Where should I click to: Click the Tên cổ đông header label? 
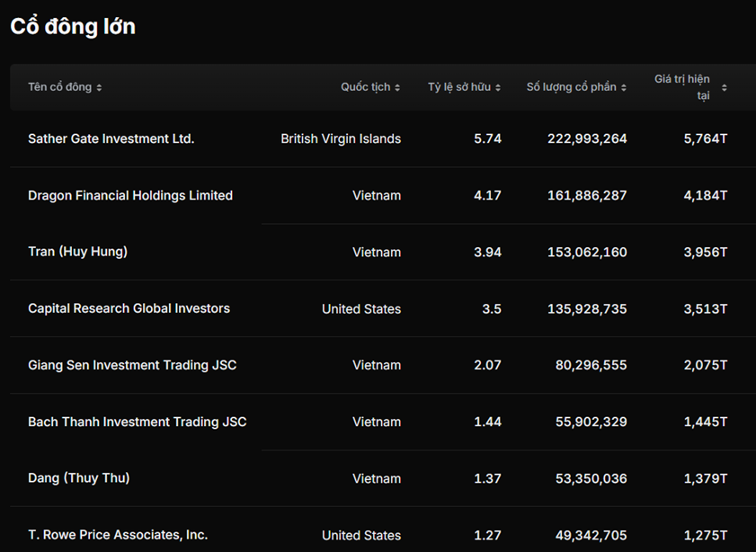click(x=60, y=87)
